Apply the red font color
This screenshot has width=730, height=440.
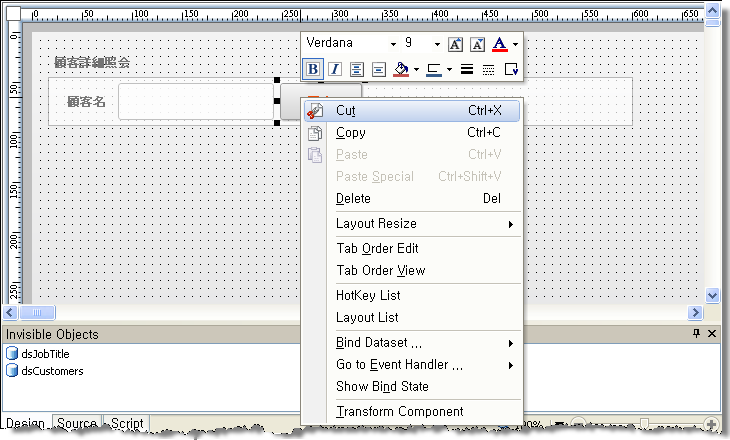[499, 44]
